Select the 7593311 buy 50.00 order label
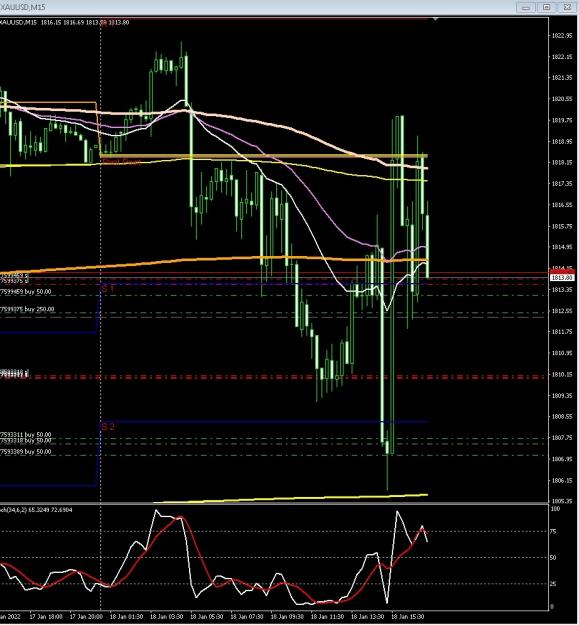The image size is (579, 625). click(26, 434)
